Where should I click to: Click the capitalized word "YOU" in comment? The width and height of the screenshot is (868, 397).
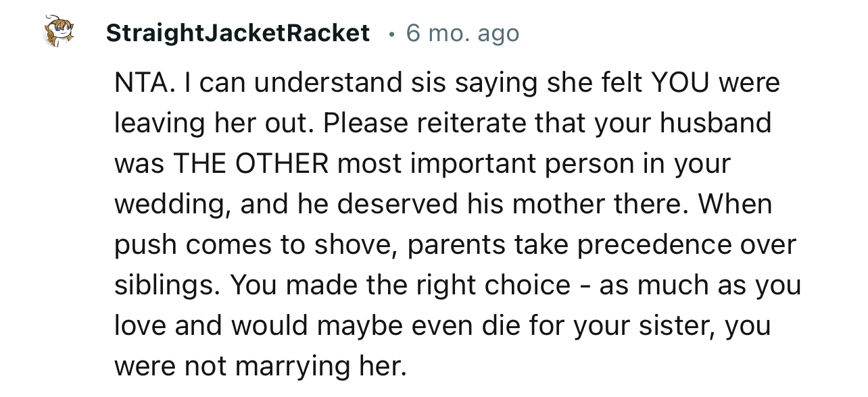point(680,82)
